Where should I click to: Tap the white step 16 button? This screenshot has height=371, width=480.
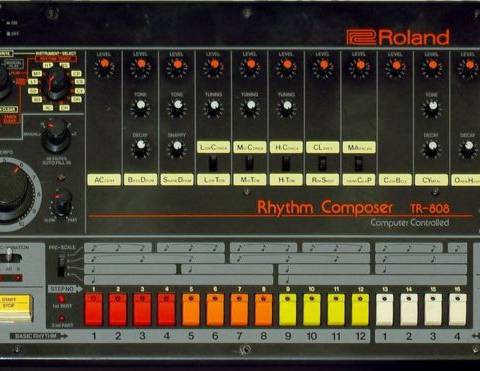point(457,309)
